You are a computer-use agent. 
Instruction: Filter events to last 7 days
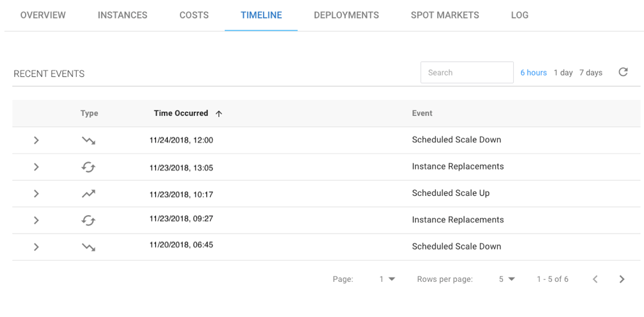[590, 73]
